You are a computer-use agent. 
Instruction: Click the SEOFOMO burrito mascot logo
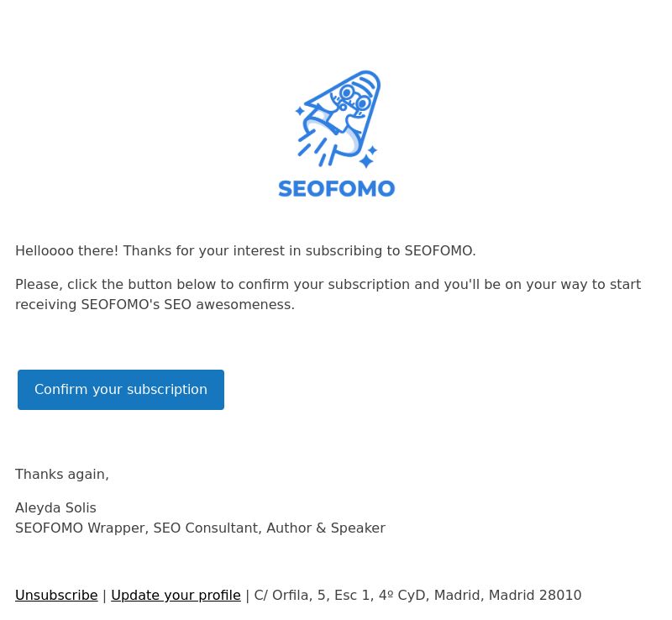click(338, 118)
